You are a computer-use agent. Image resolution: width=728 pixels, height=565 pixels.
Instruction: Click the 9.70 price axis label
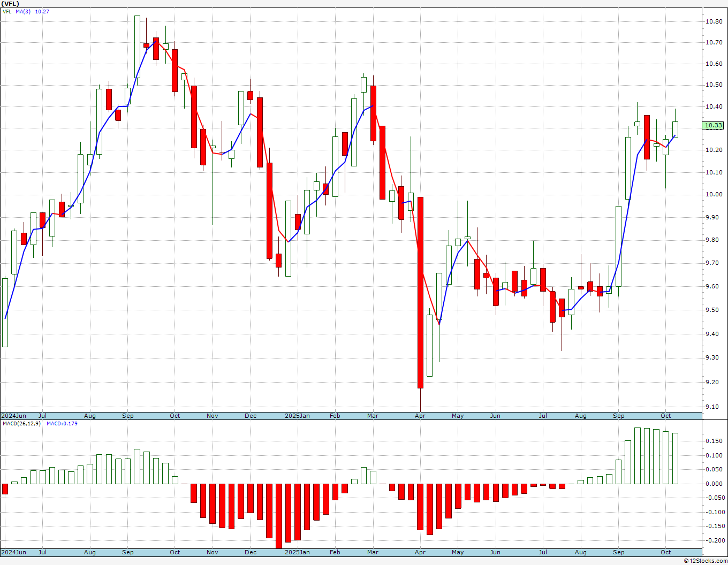[x=713, y=263]
